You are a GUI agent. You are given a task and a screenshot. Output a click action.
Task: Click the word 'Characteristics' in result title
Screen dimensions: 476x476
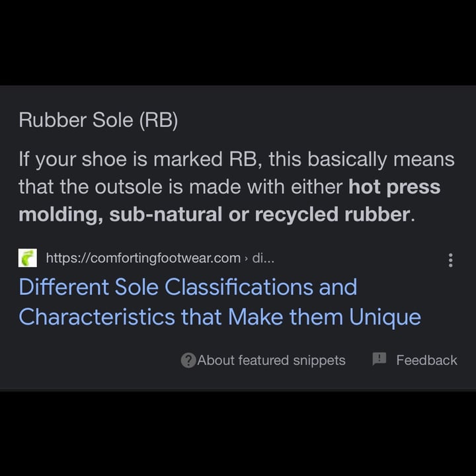[x=97, y=317]
